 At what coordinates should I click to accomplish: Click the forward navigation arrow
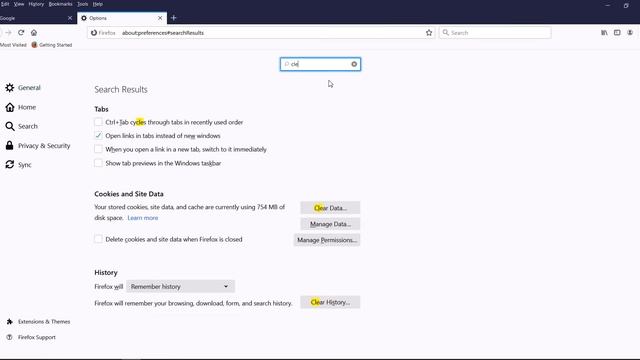(x=8, y=33)
